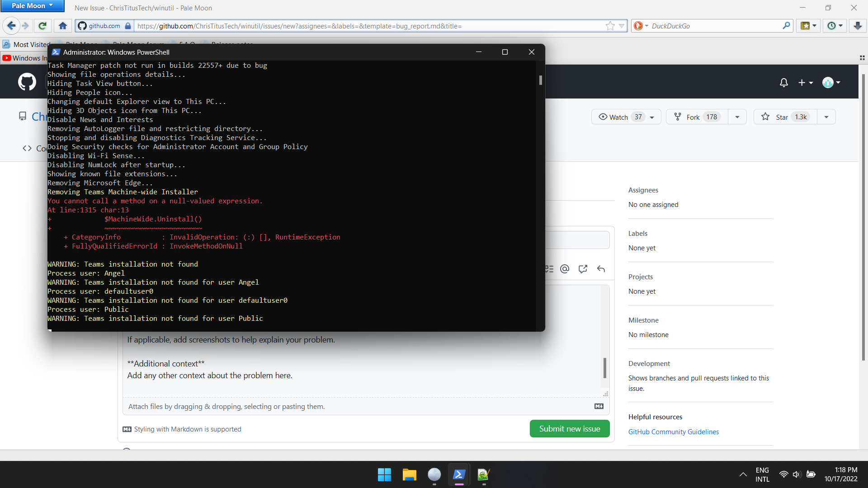This screenshot has height=488, width=868.
Task: Open the Downloads arrow button
Action: (858, 26)
